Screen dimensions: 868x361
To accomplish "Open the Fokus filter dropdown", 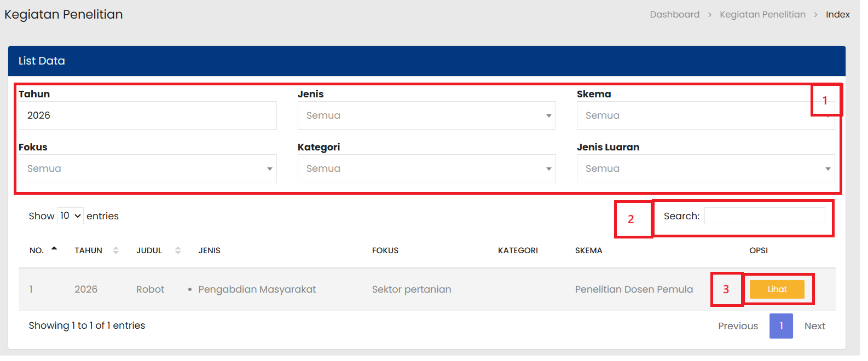I will (x=147, y=169).
